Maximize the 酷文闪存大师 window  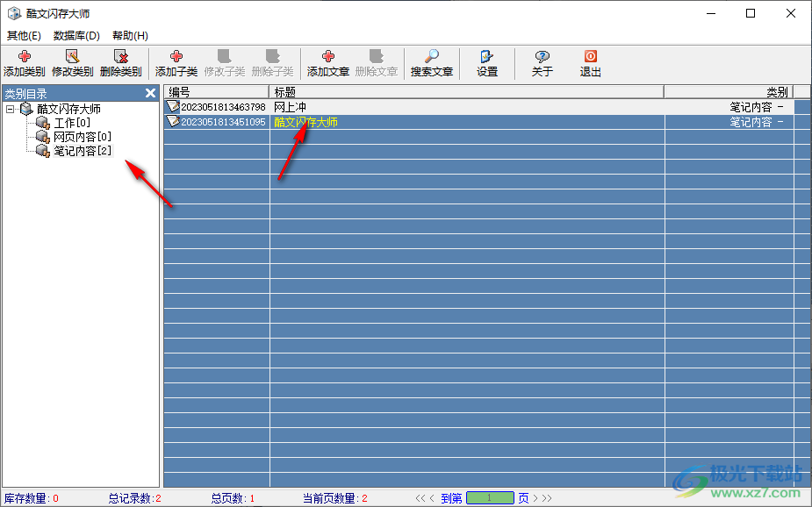point(751,13)
